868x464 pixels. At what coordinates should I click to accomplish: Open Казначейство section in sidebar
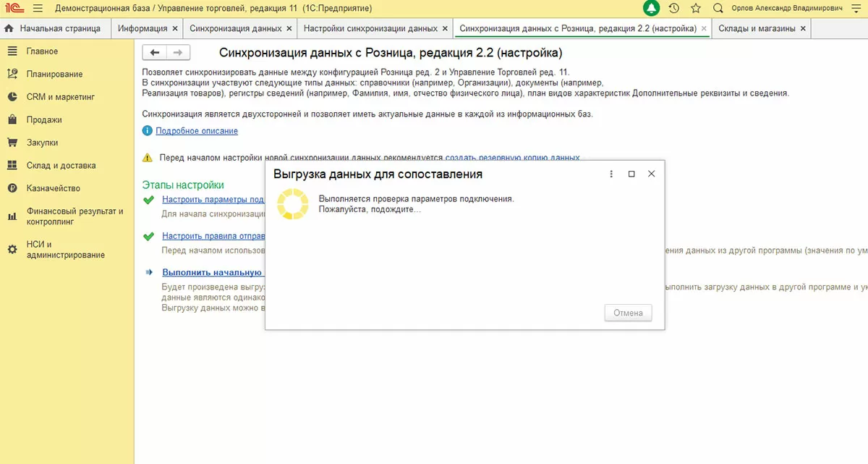[x=67, y=188]
